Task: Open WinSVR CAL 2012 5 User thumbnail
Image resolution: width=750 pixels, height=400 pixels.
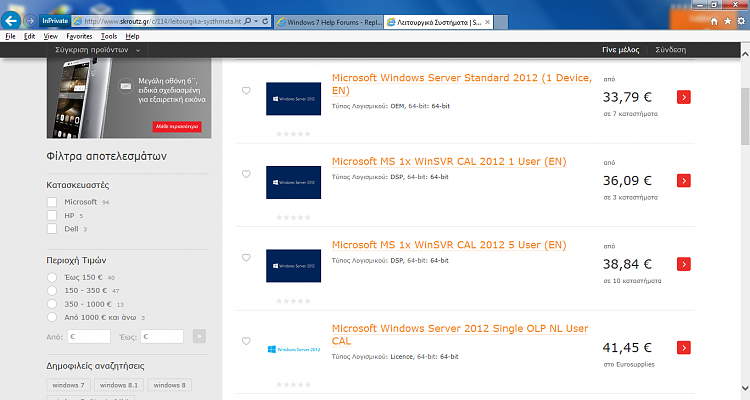Action: pyautogui.click(x=293, y=266)
